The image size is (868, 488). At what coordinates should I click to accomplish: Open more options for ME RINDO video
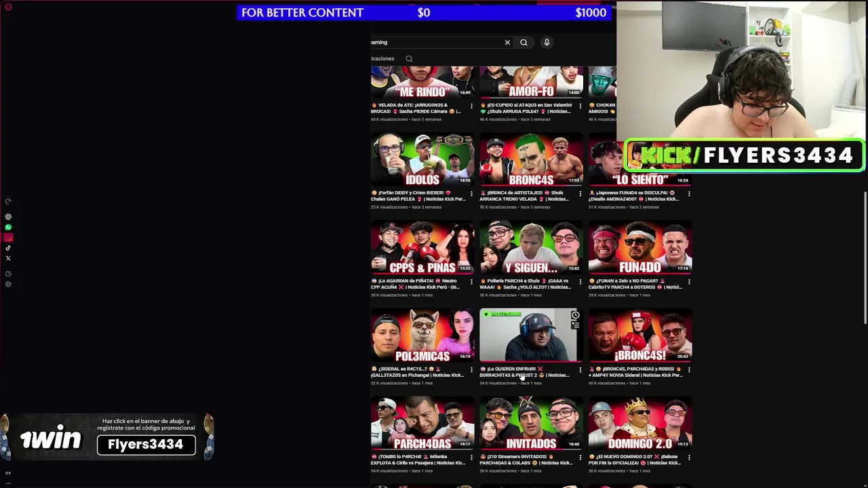471,106
